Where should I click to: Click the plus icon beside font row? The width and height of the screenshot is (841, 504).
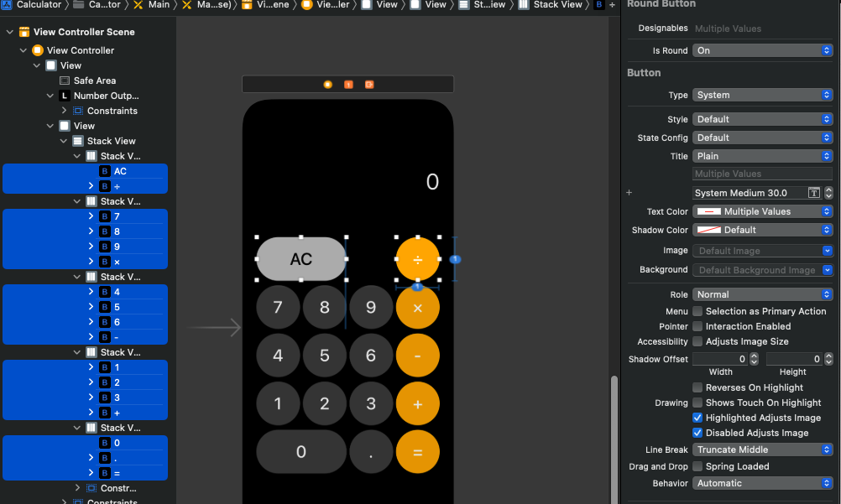tap(629, 193)
